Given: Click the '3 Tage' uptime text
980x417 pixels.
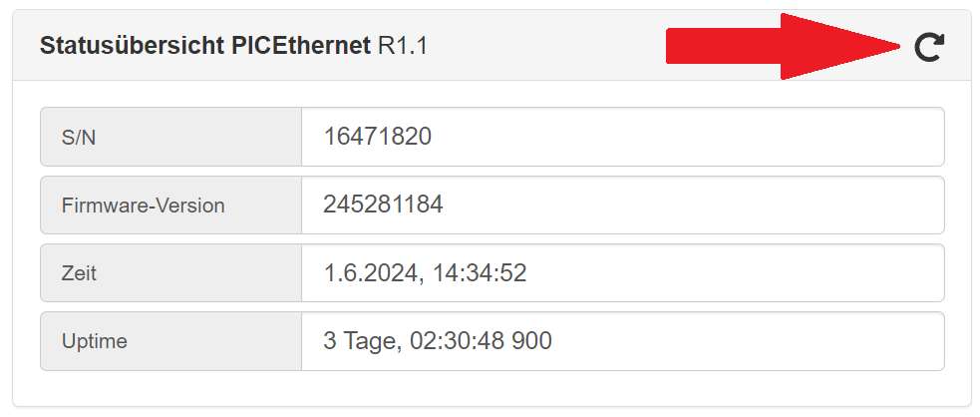Looking at the screenshot, I should 361,341.
